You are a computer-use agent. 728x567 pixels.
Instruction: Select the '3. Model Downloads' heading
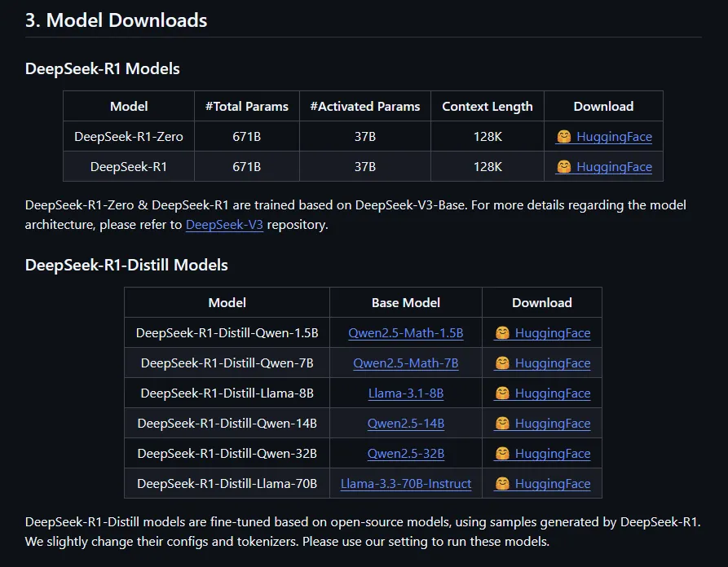(x=116, y=20)
